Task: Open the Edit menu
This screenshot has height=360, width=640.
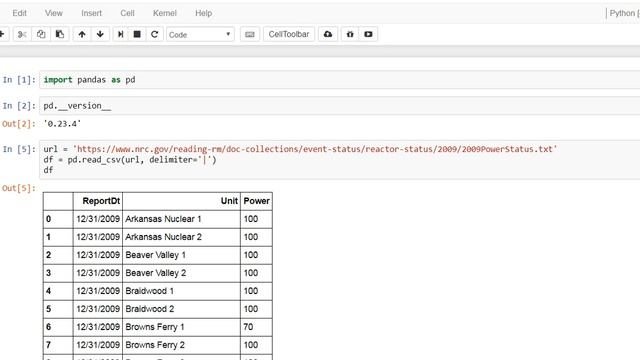Action: (20, 13)
